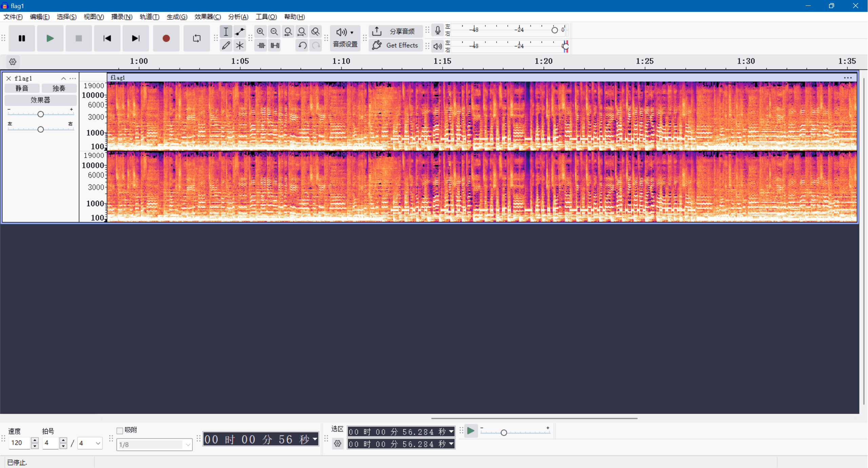Click the Trim audio outside selection icon
The height and width of the screenshot is (468, 868).
coord(261,45)
